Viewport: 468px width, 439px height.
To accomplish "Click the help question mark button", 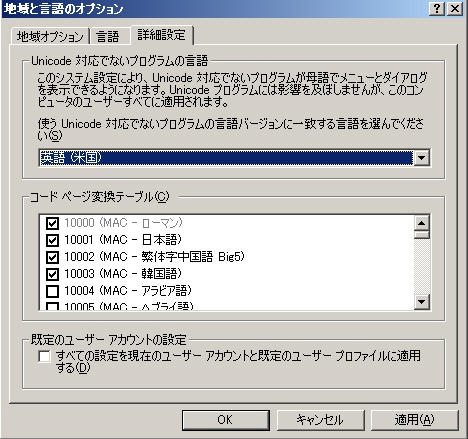I will 437,8.
